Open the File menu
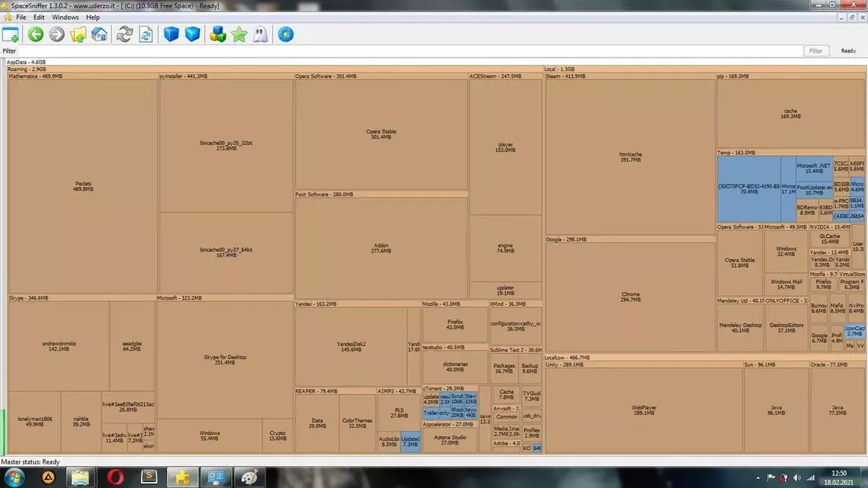 click(x=21, y=17)
